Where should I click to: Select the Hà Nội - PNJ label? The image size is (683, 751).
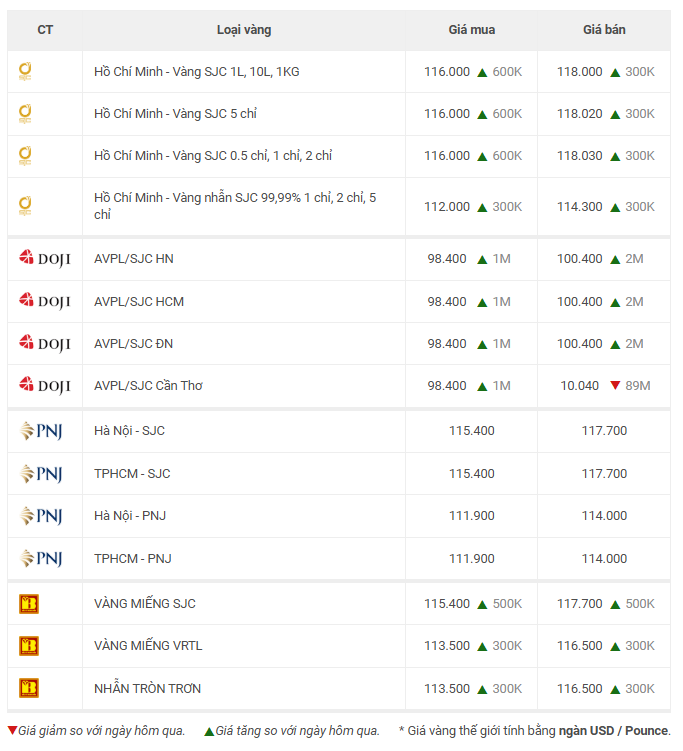coord(130,515)
